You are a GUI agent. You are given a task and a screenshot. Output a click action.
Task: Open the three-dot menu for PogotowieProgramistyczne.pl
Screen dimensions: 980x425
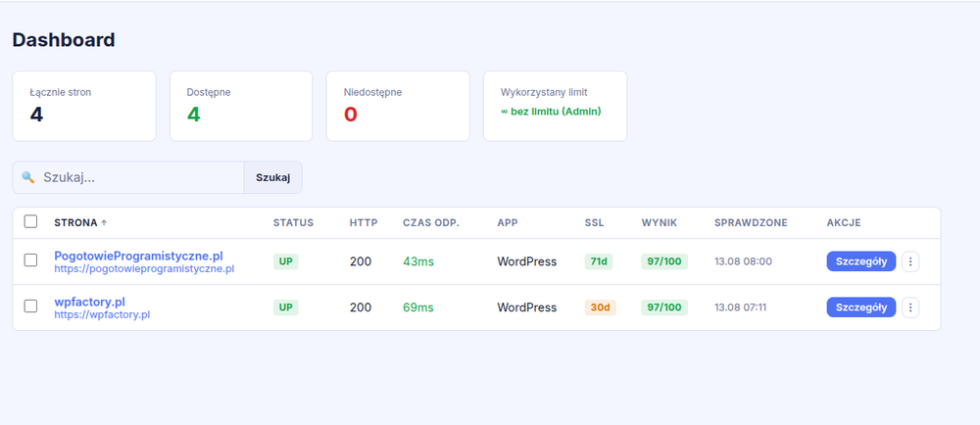click(910, 261)
